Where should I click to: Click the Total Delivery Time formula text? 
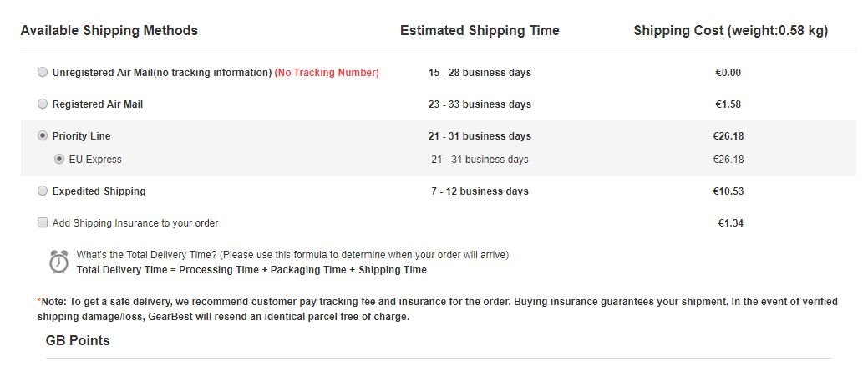[251, 270]
